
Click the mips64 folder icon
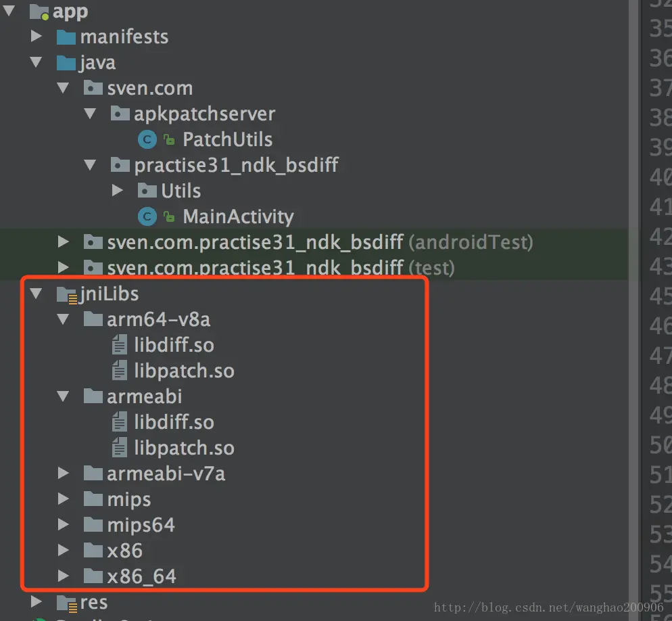click(93, 524)
